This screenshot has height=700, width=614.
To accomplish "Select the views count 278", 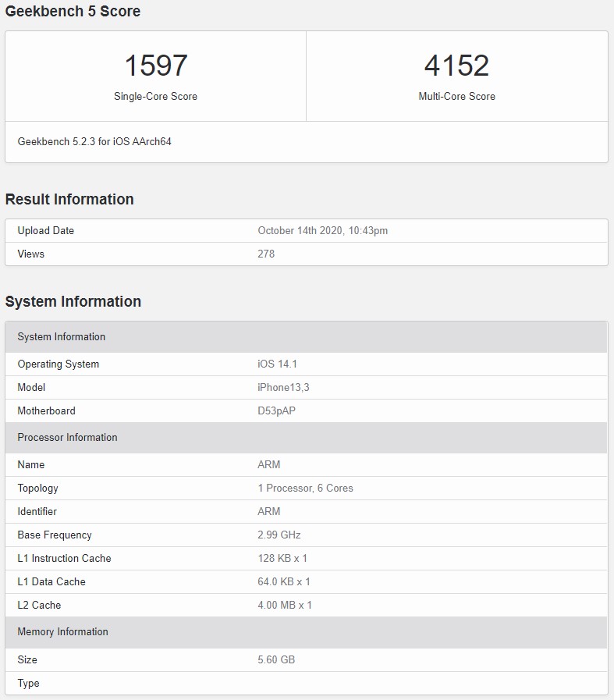I will pos(266,254).
